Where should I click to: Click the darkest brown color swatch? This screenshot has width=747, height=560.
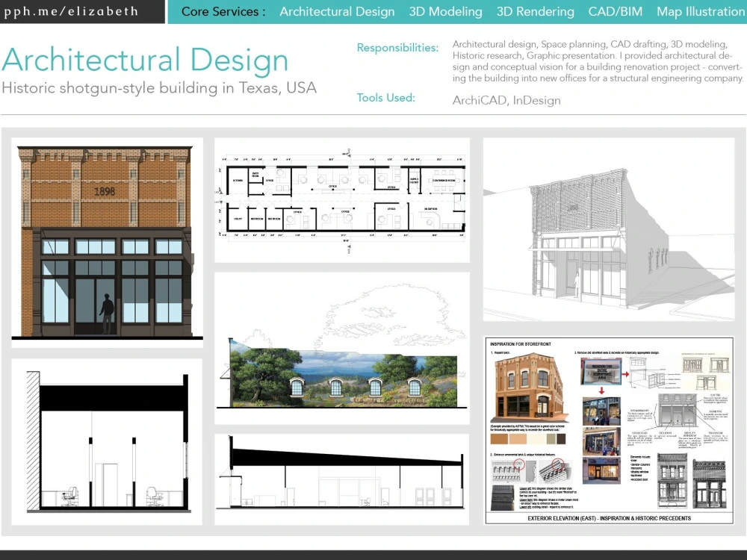tap(561, 438)
